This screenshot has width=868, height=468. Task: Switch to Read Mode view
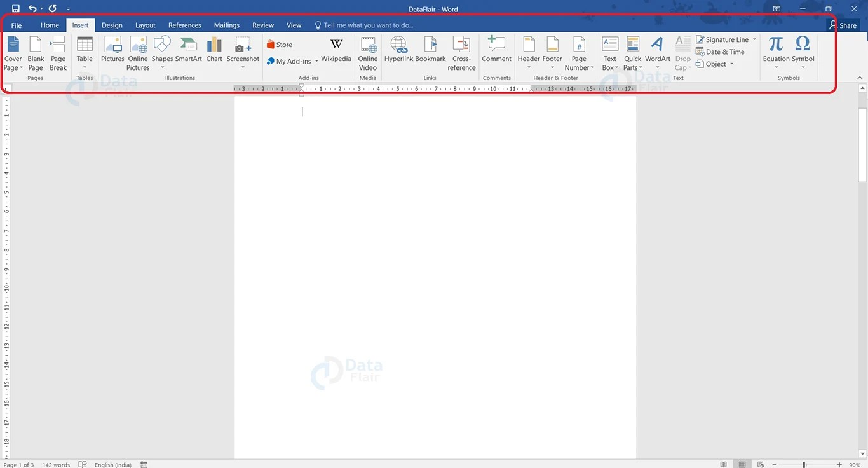tap(724, 465)
